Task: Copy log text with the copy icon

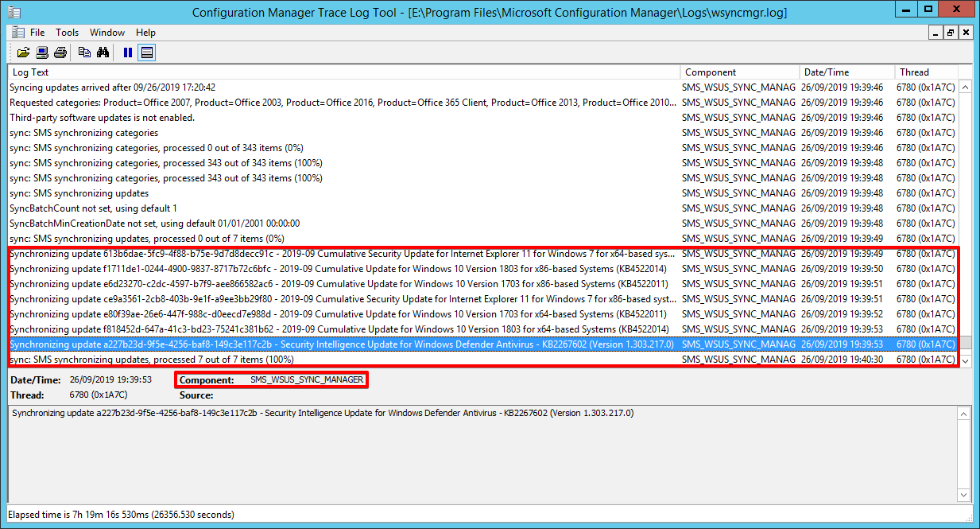Action: coord(84,53)
